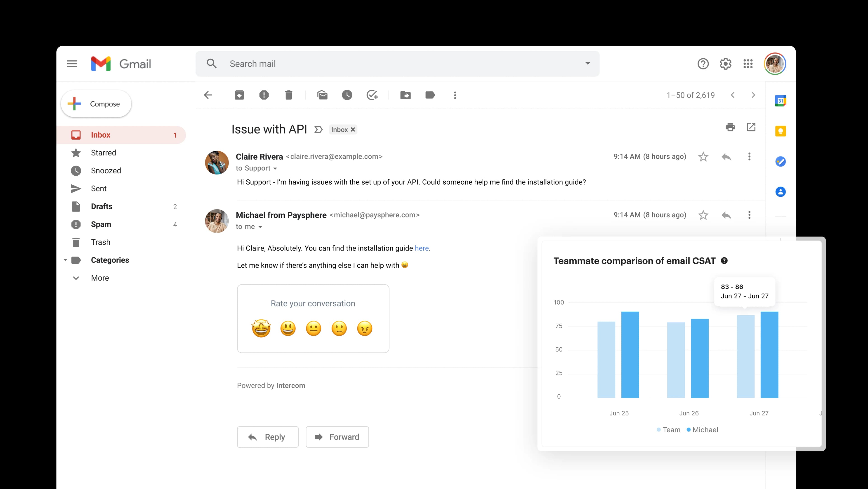Viewport: 868px width, 489px height.
Task: Snooze this email
Action: click(347, 95)
